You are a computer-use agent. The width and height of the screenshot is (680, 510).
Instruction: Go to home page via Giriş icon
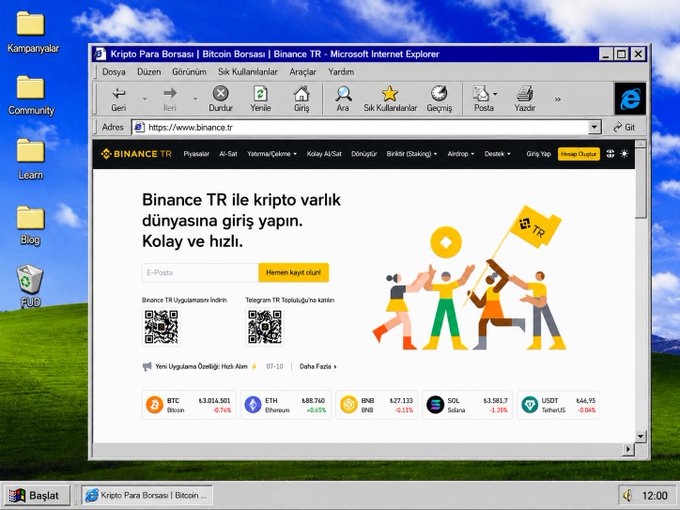301,99
